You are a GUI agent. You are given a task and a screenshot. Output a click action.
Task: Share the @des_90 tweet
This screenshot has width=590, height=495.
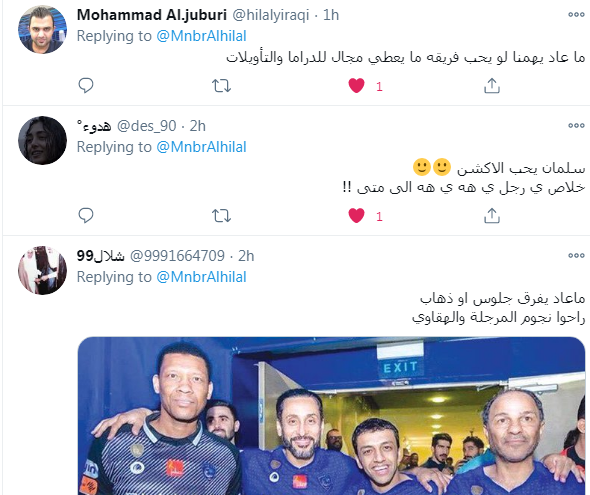point(492,216)
